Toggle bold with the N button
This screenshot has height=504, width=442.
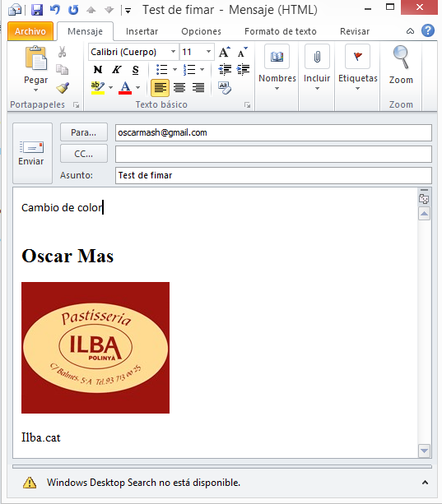pos(98,70)
